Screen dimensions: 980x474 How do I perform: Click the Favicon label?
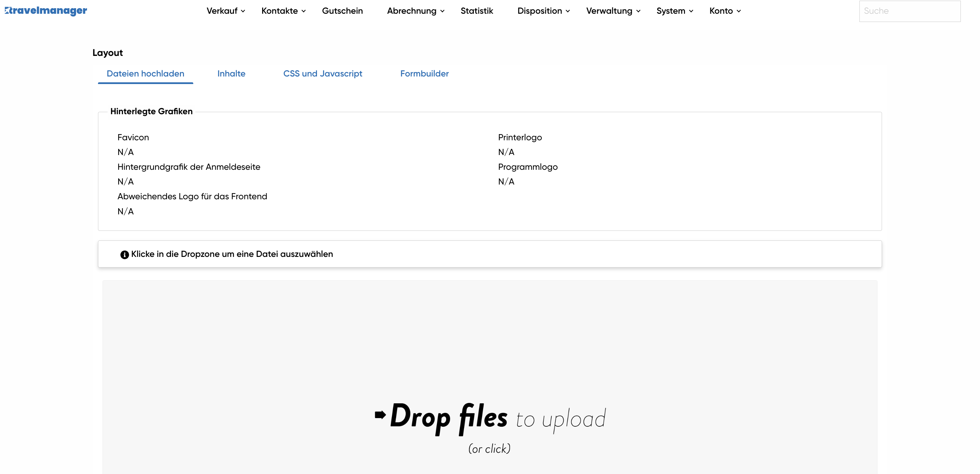coord(133,138)
